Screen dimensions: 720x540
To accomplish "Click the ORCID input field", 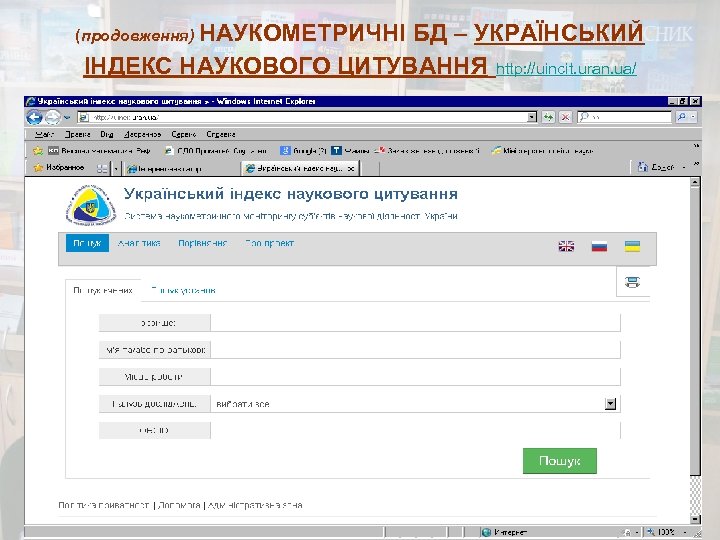I will [415, 430].
